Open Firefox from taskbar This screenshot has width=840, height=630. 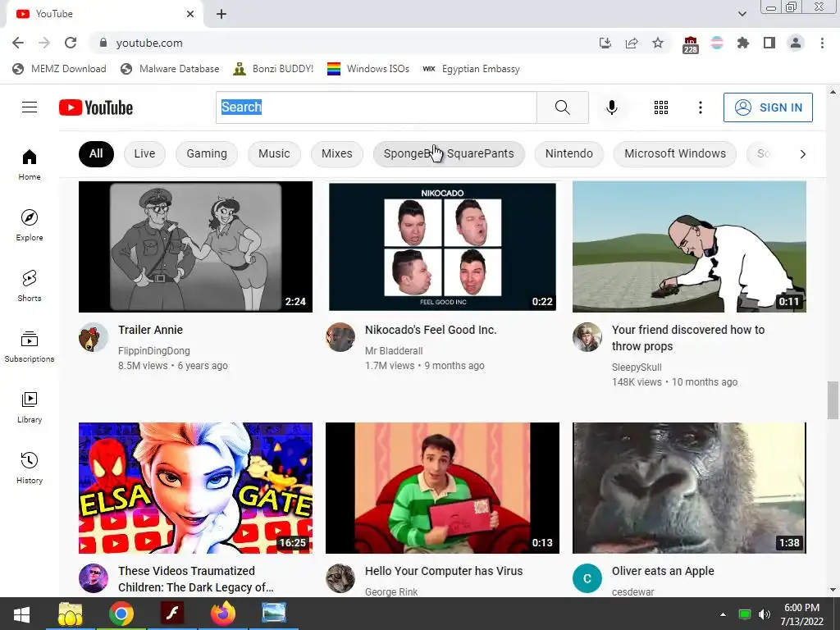click(223, 614)
